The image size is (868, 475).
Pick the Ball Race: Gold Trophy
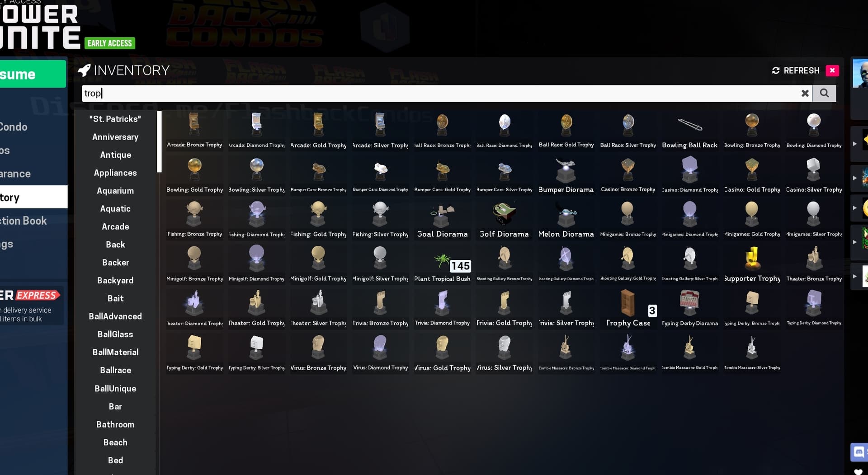(x=566, y=131)
